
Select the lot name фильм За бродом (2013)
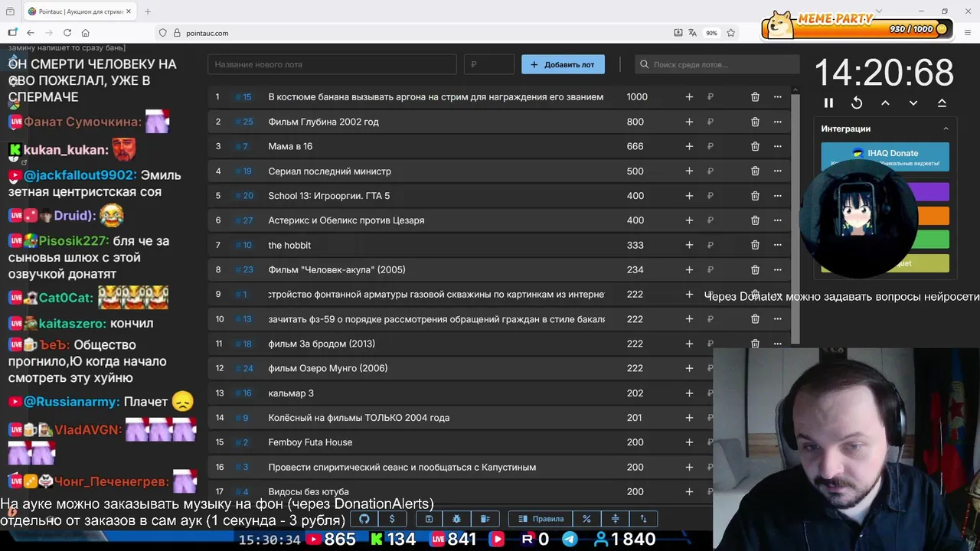coord(322,344)
